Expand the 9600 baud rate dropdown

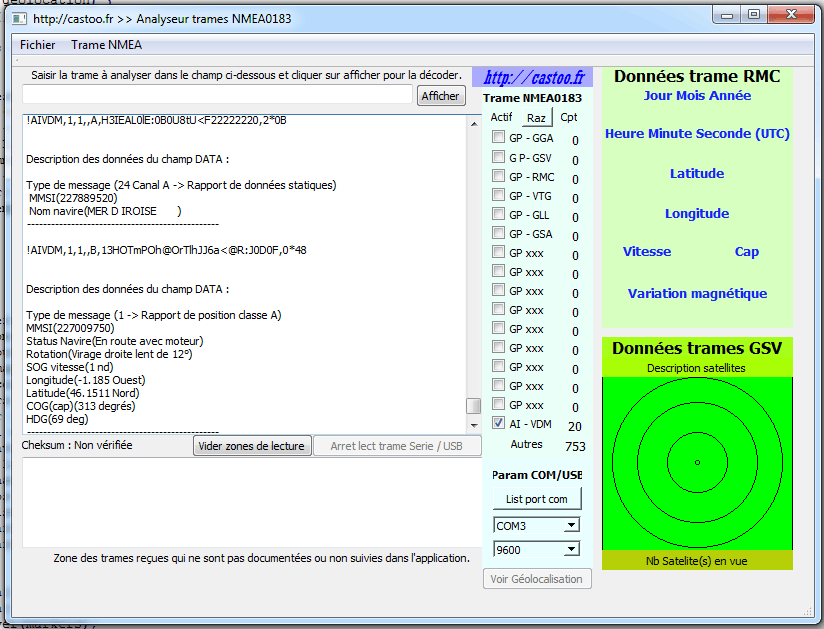[x=571, y=550]
